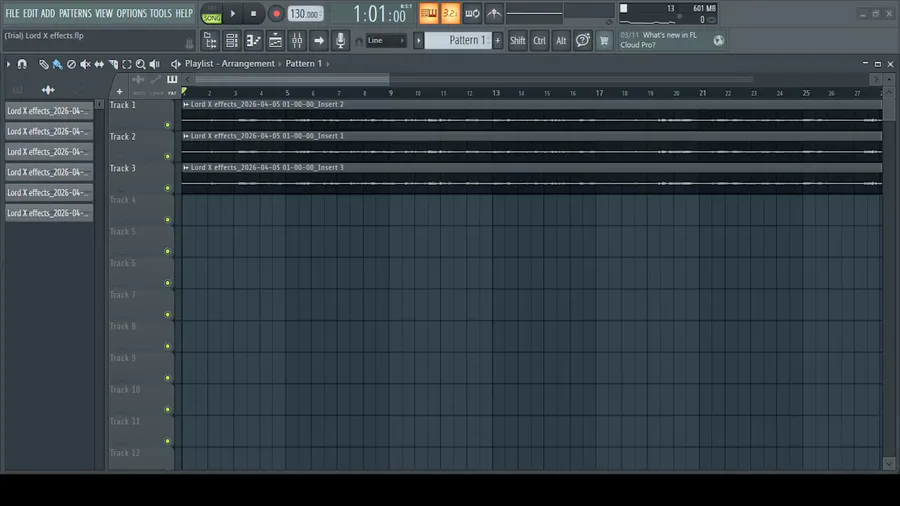Open the TOOLS menu

(x=161, y=13)
